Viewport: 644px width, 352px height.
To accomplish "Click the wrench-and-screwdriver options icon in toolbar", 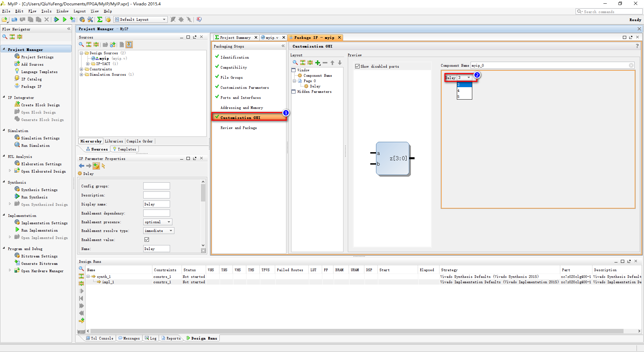I will coord(90,19).
